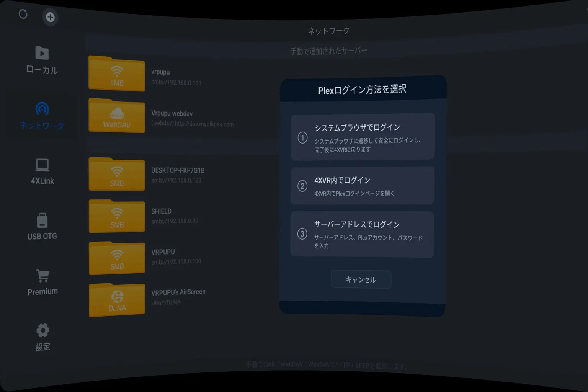Screen dimensions: 588x392
Task: Click http://dav.mypikpak.com webdav address
Action: coord(204,124)
